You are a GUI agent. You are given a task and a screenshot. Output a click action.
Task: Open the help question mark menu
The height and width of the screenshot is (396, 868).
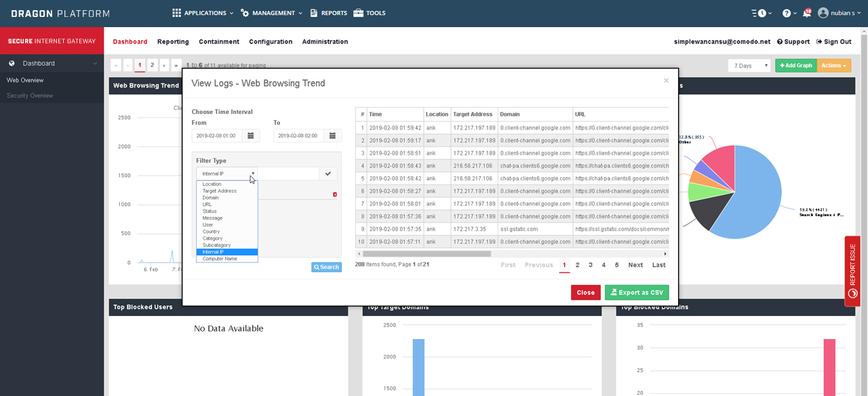pos(787,13)
